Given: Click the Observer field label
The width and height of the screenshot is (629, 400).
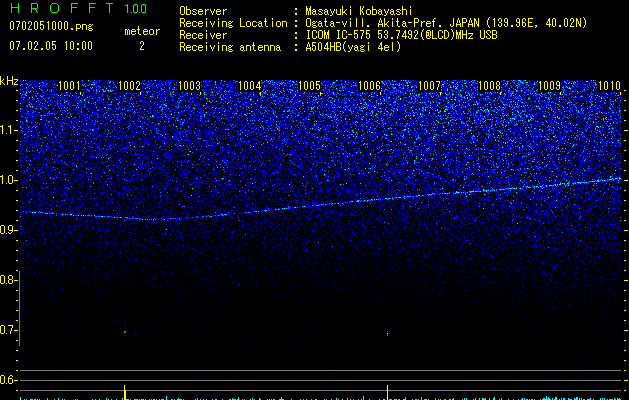Looking at the screenshot, I should pyautogui.click(x=203, y=11).
